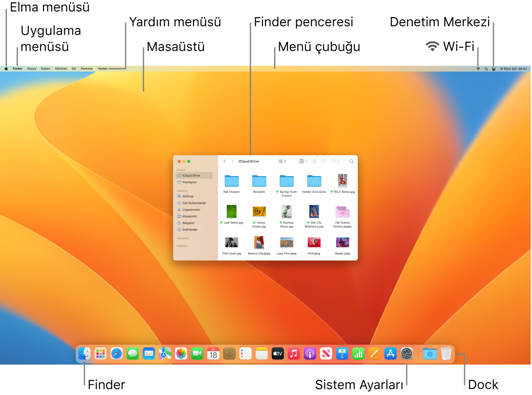532x395 pixels.
Task: Click the tag icon in Finder's toolbar
Action: 324,161
